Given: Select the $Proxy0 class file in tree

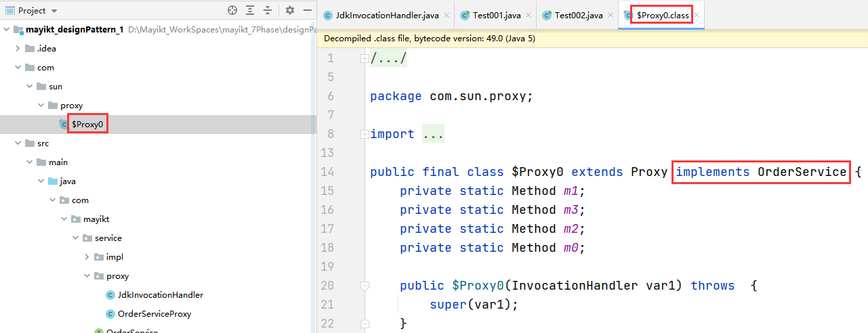Looking at the screenshot, I should 158,125.
